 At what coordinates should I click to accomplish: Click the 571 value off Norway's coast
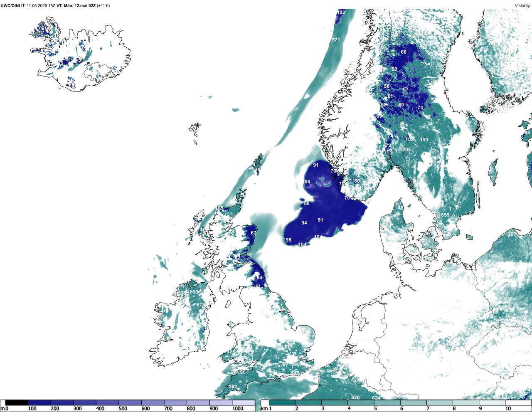(336, 40)
